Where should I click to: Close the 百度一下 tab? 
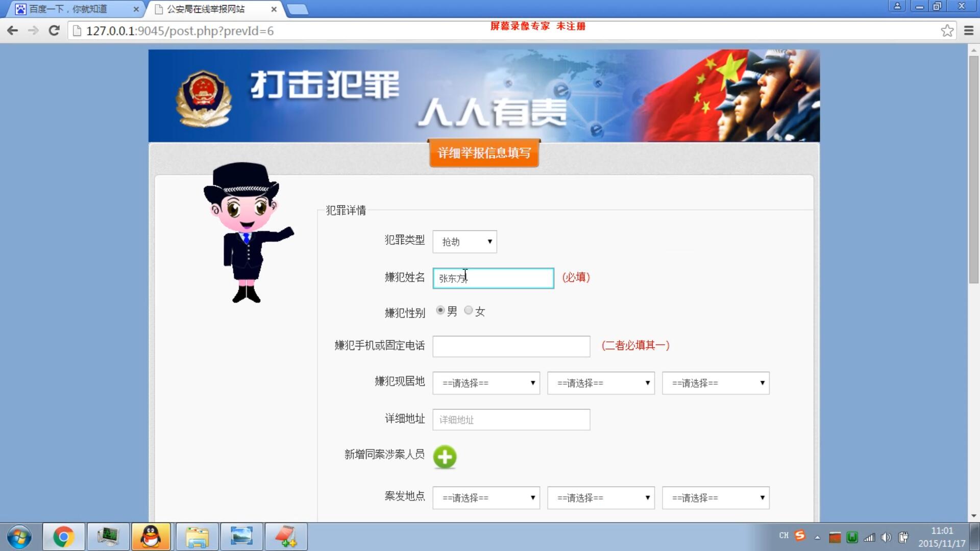tap(136, 9)
